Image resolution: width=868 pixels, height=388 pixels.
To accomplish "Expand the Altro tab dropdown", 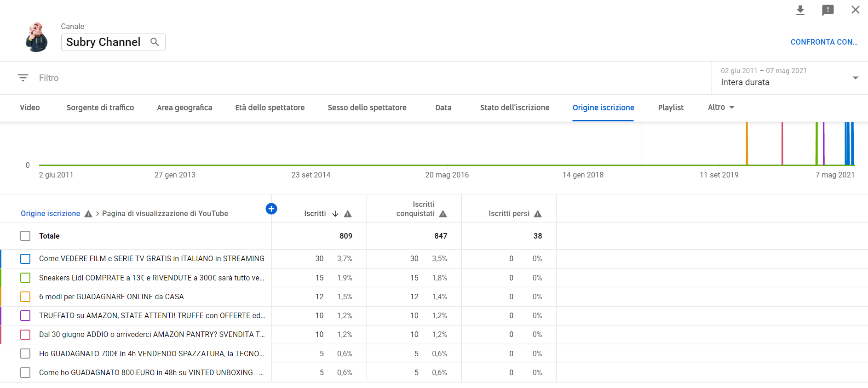I will coord(721,107).
